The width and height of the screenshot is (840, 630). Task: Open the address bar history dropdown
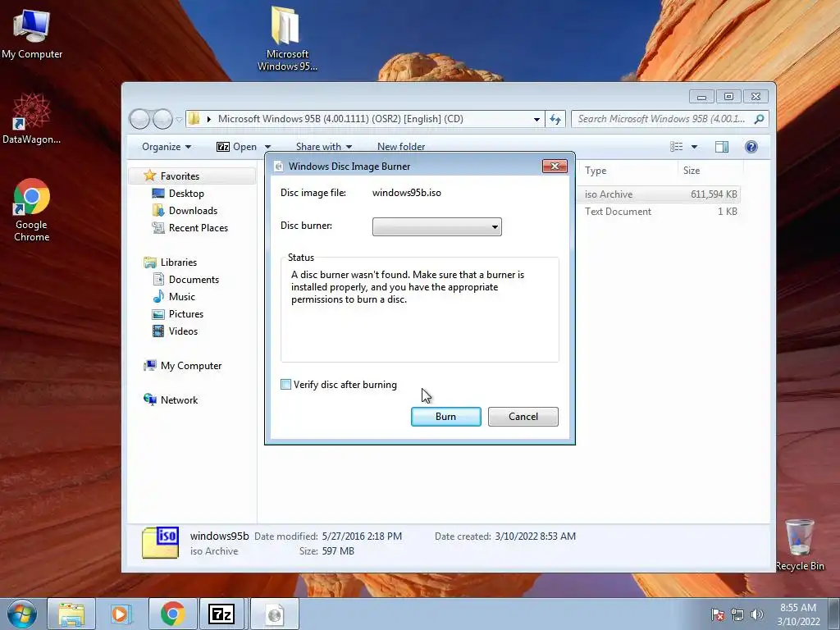(536, 119)
